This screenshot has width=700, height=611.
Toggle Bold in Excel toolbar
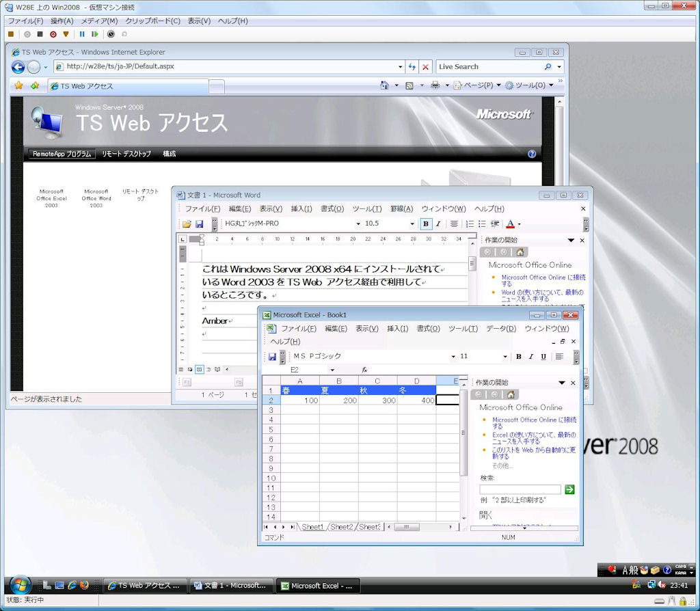[519, 357]
